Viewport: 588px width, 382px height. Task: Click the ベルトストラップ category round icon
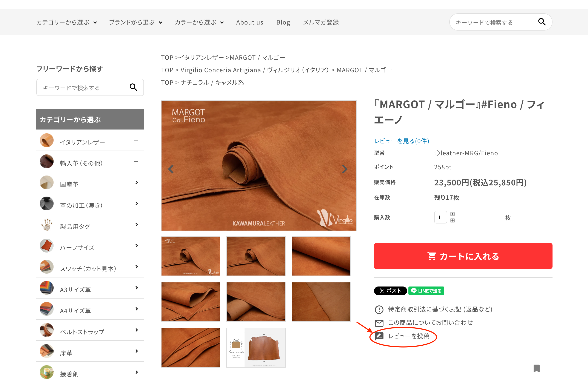click(47, 330)
